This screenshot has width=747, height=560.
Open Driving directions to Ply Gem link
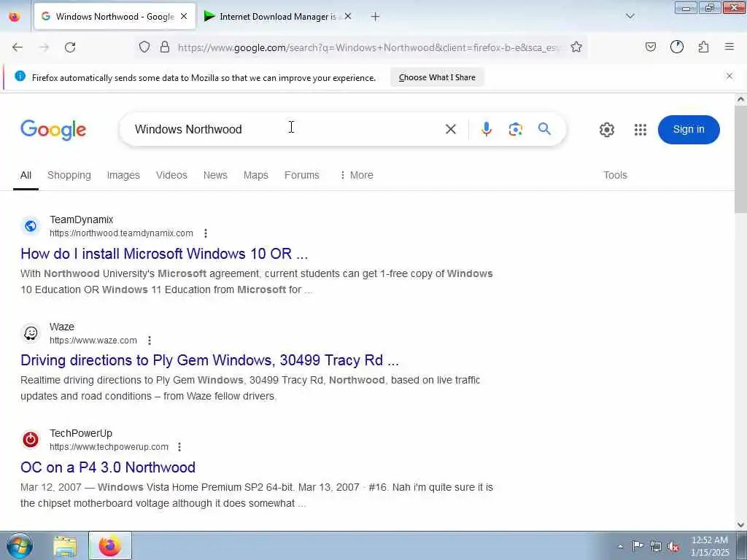(209, 360)
